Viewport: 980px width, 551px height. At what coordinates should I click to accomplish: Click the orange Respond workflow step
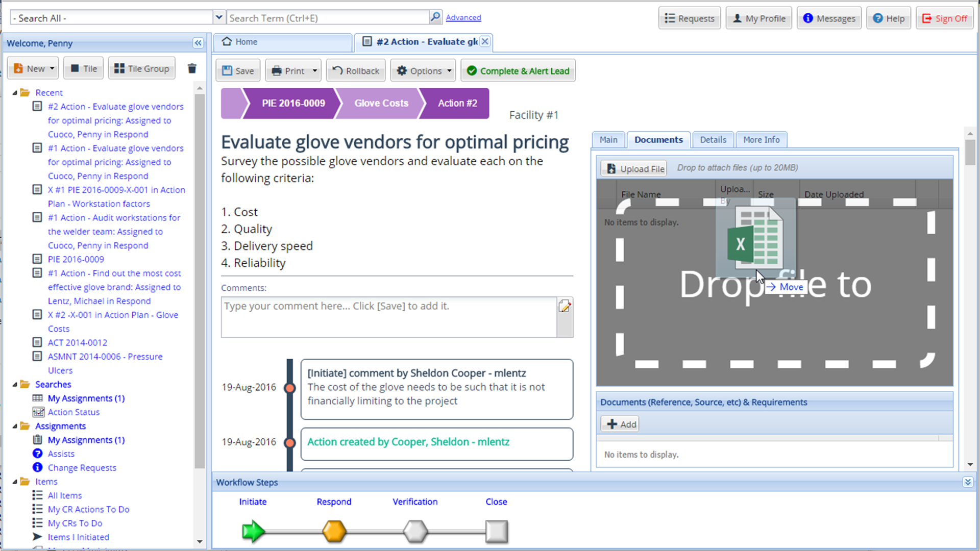[x=334, y=531]
